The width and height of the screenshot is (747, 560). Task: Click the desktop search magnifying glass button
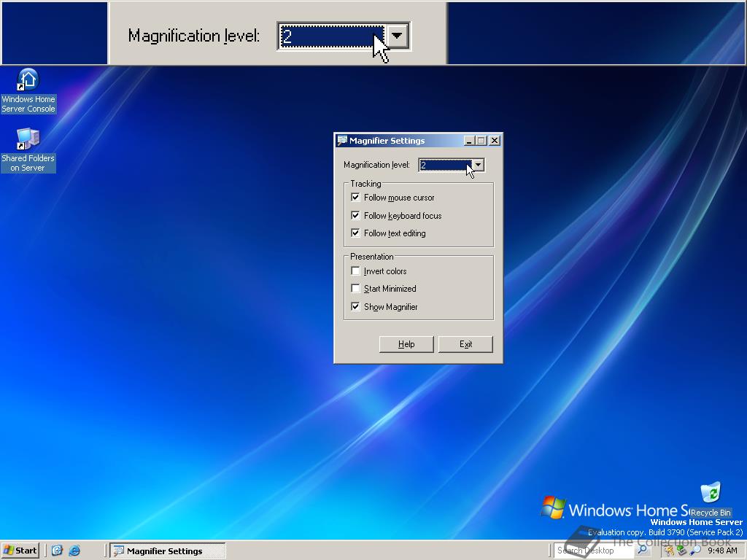pyautogui.click(x=643, y=550)
